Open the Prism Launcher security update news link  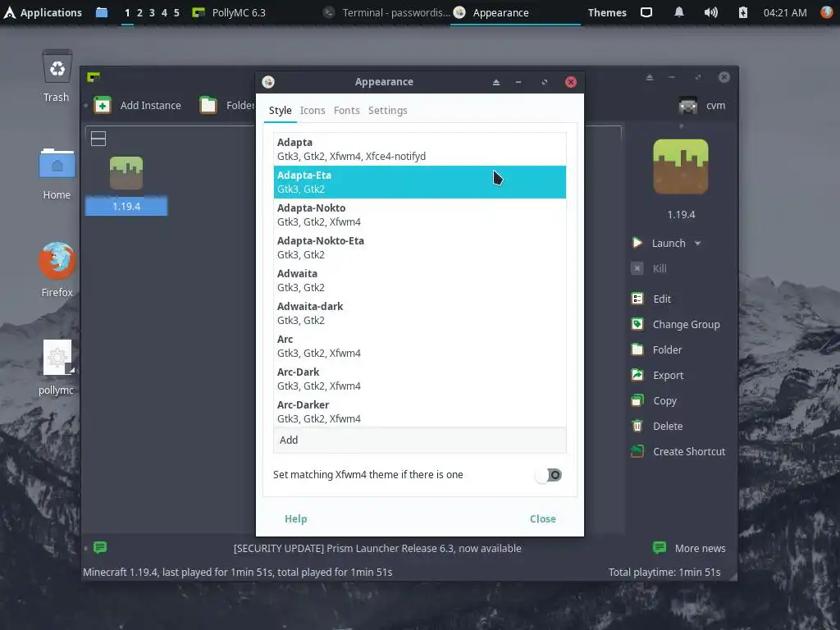click(x=377, y=548)
